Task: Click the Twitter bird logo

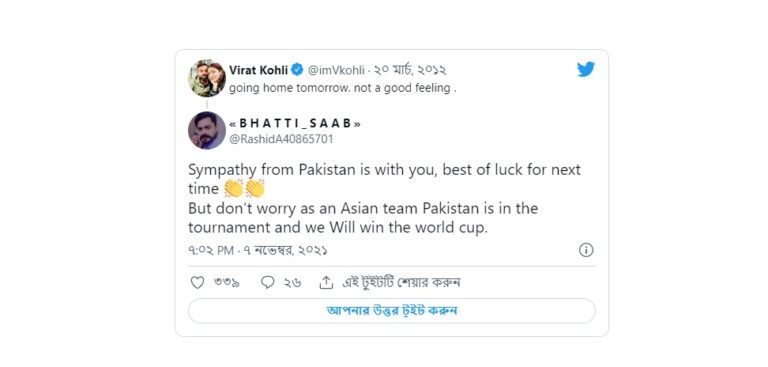Action: click(586, 70)
